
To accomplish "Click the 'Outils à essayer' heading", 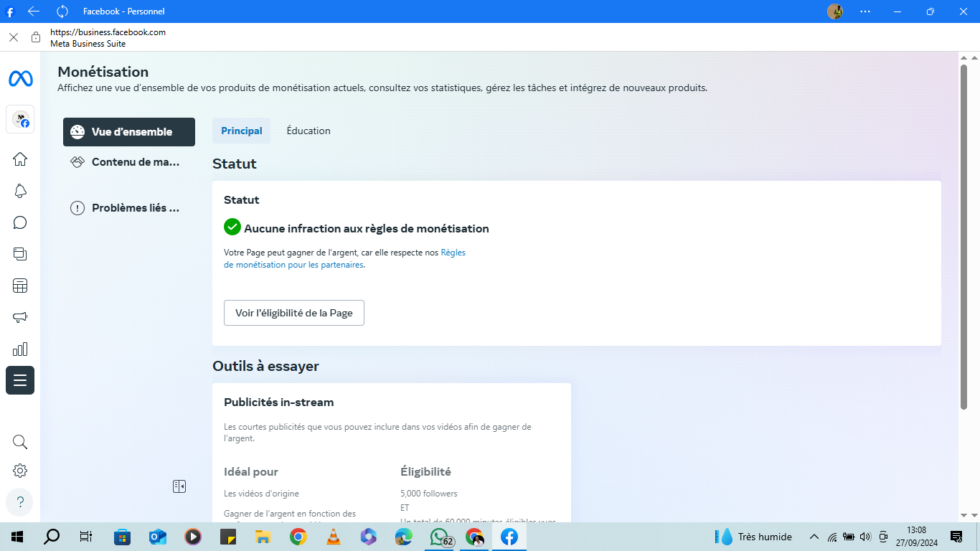I will click(x=265, y=366).
